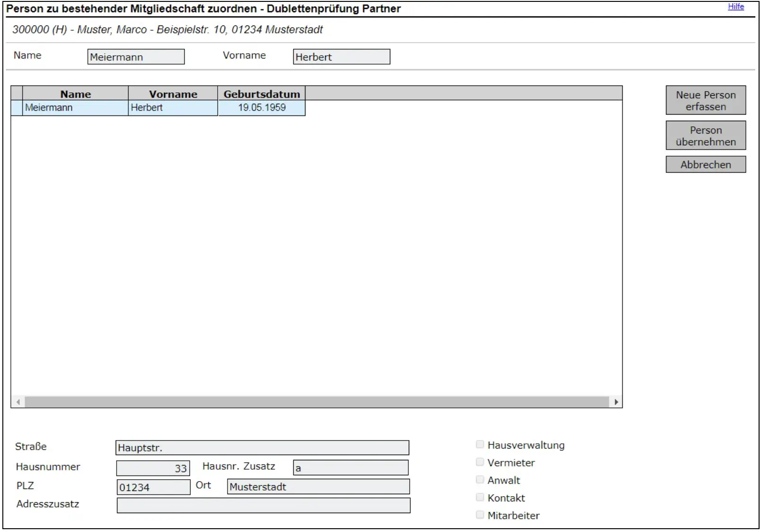Click the scroll left arrow of table
Viewport: 760px width, 532px height.
[18, 402]
